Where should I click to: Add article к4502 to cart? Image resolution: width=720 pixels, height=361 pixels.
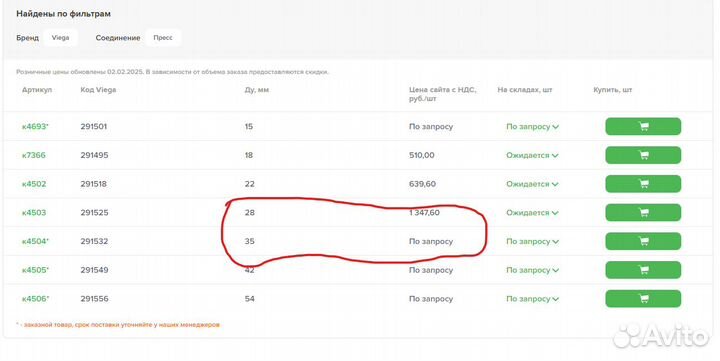[x=643, y=184]
